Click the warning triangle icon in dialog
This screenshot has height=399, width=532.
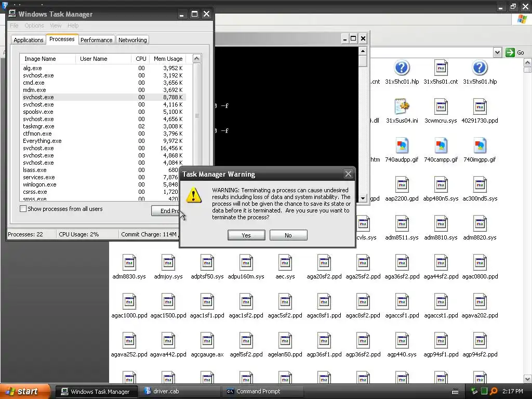194,195
